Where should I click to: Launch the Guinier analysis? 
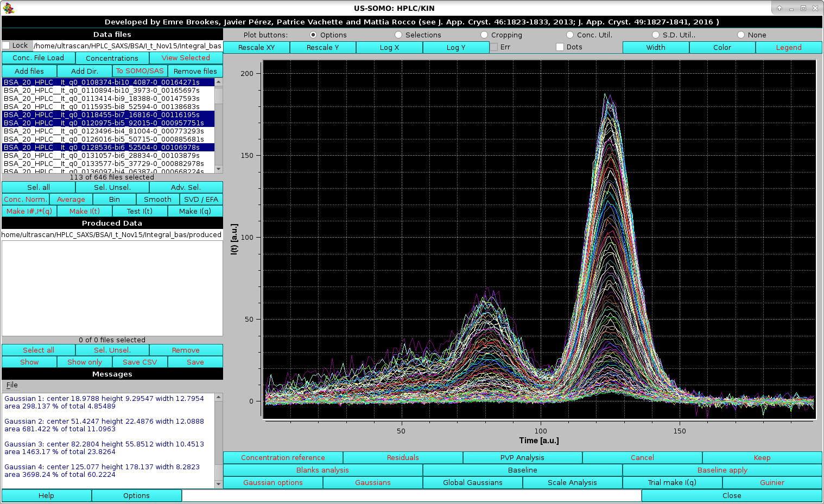pos(771,482)
